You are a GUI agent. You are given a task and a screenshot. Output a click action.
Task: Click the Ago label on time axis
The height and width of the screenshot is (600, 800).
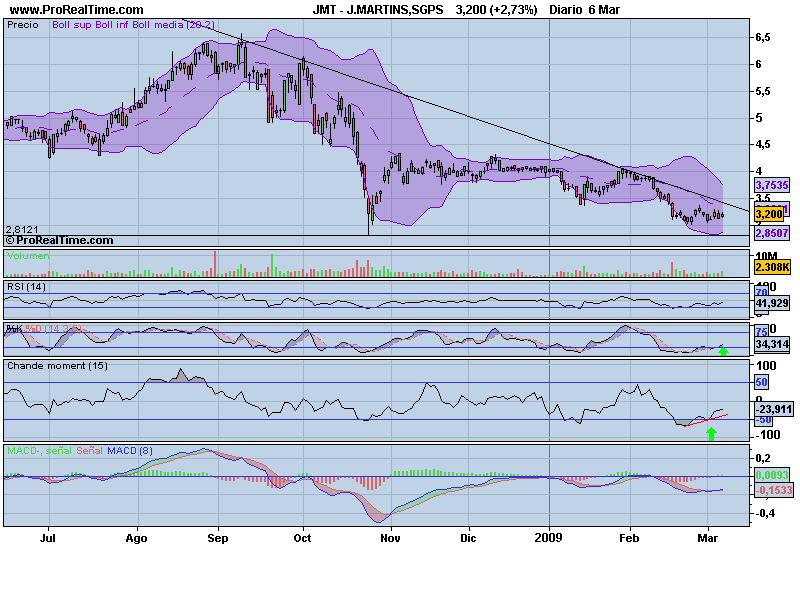(x=136, y=538)
